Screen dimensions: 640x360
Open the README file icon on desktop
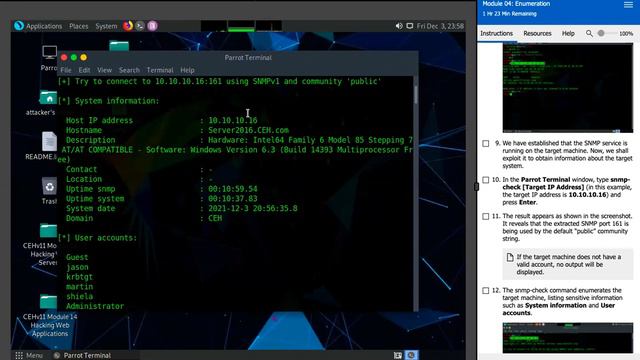coord(49,142)
